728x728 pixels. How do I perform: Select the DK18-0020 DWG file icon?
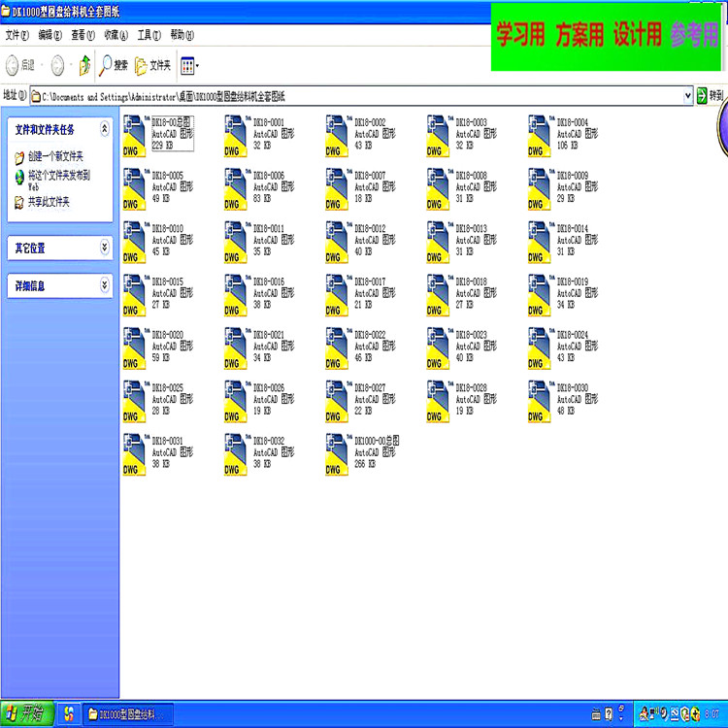pyautogui.click(x=134, y=348)
